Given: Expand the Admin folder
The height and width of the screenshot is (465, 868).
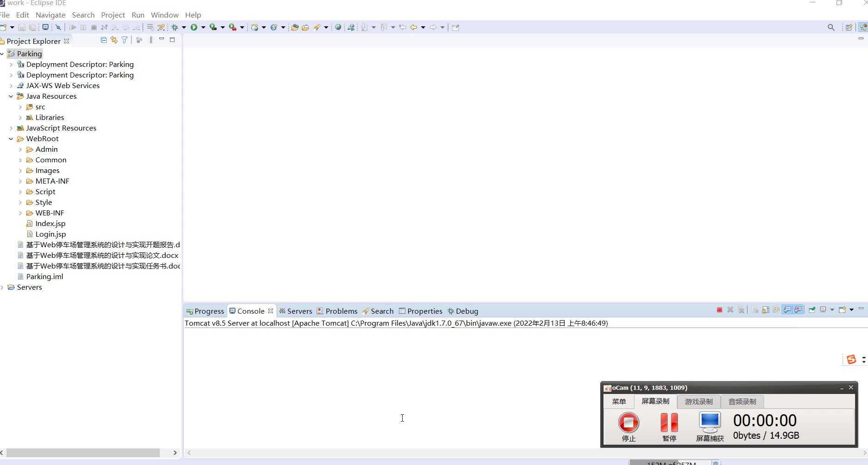Looking at the screenshot, I should click(20, 149).
